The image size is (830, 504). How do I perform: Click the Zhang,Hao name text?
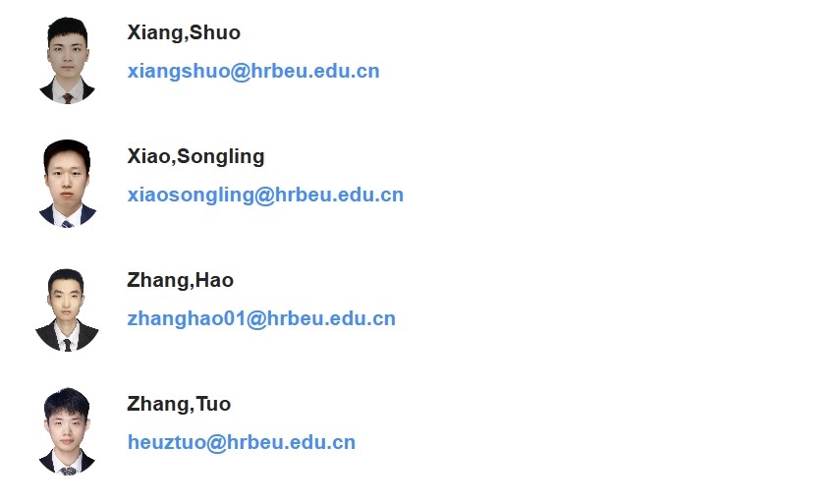pyautogui.click(x=181, y=280)
